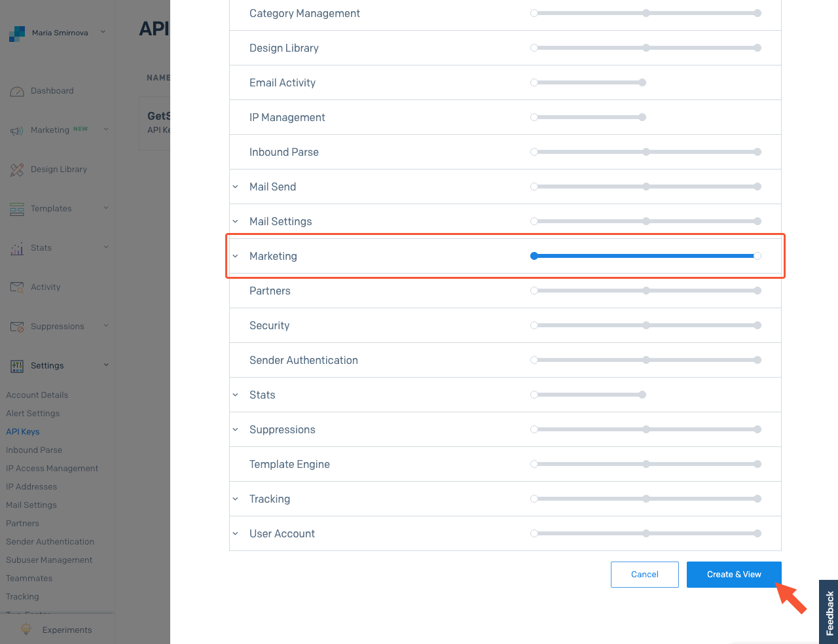The height and width of the screenshot is (644, 838).
Task: Set Marketing permission to Full Access
Action: pos(757,256)
